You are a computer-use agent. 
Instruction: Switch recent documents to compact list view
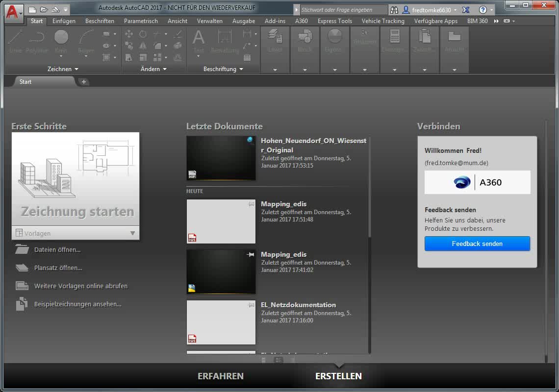pyautogui.click(x=293, y=360)
